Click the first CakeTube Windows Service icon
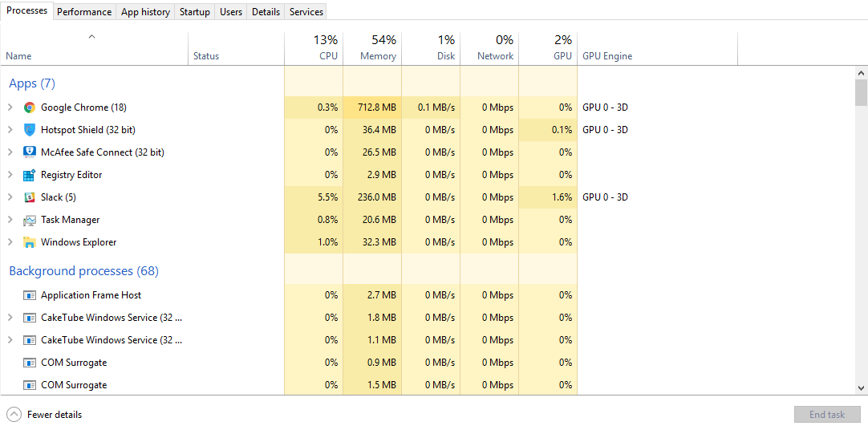The width and height of the screenshot is (868, 434). [30, 318]
